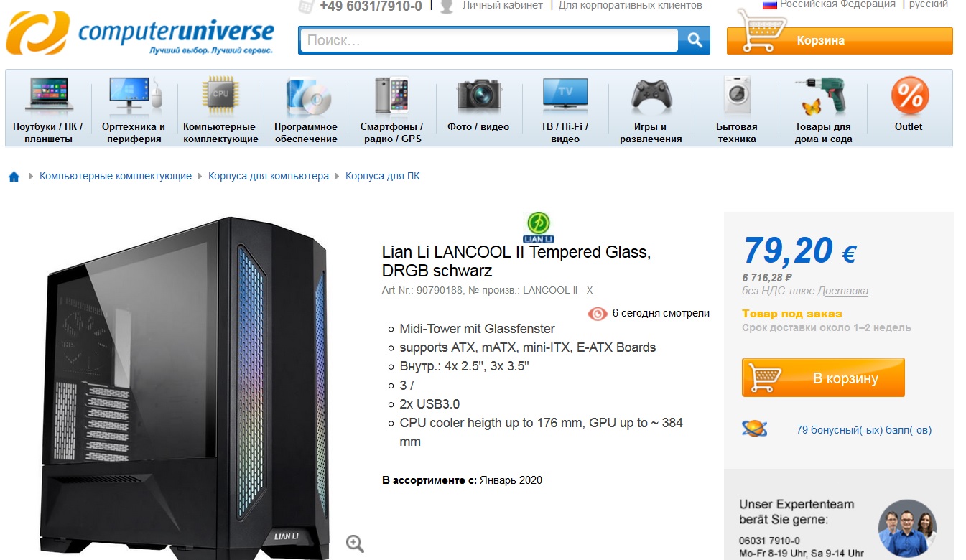Click into the Поиск search field
Viewport: 966px width, 560px height.
(488, 40)
